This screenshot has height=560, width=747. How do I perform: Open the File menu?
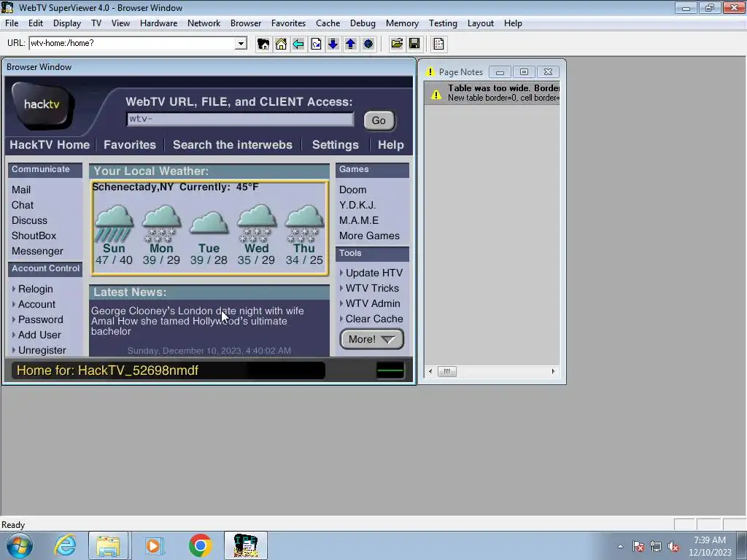click(x=12, y=23)
